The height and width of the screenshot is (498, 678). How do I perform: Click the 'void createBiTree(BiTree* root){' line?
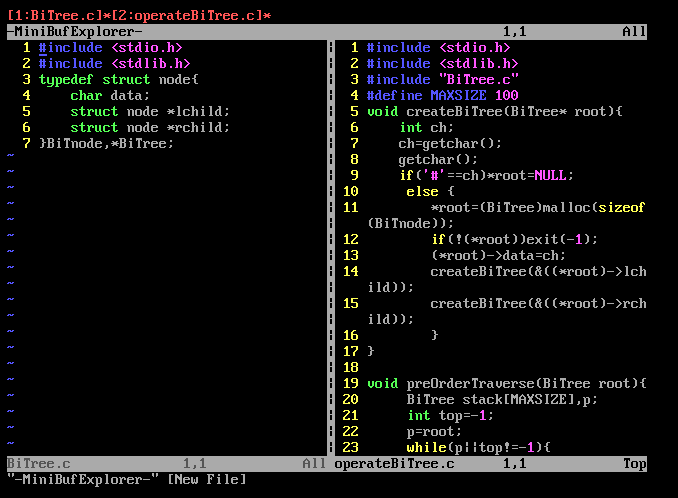[495, 112]
